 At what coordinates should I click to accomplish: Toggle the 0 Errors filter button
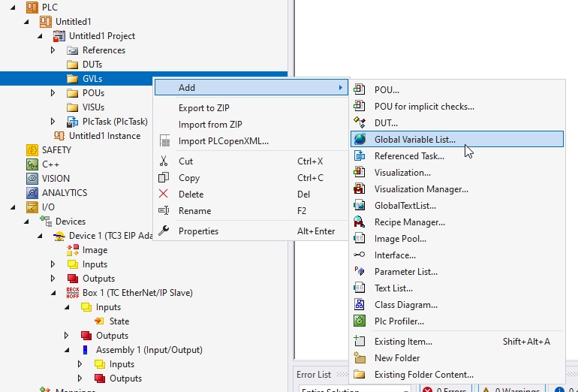(444, 389)
